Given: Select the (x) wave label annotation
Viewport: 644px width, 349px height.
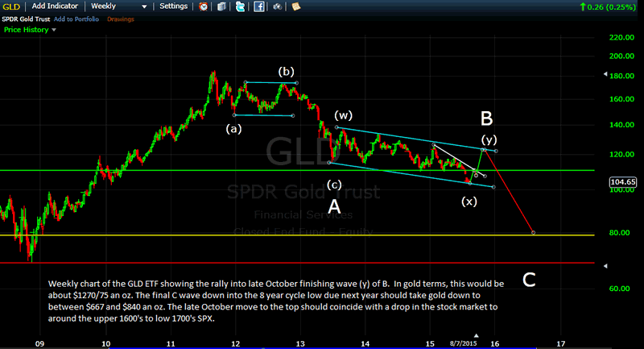Looking at the screenshot, I should click(x=469, y=202).
